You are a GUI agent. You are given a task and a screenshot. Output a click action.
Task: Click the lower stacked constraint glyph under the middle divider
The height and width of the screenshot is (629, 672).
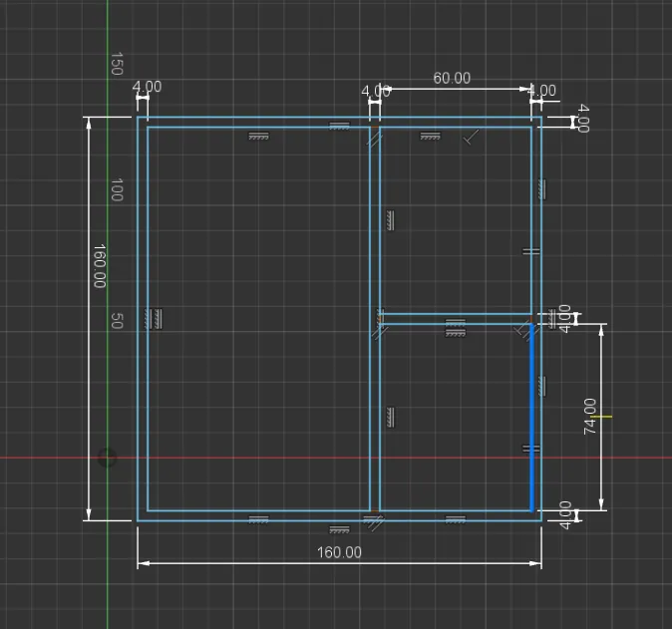(x=455, y=333)
